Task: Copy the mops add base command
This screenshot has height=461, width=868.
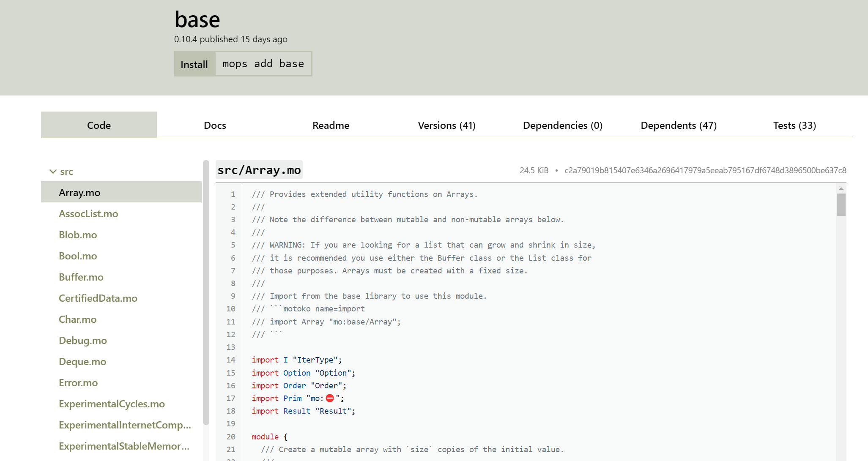Action: (x=263, y=64)
